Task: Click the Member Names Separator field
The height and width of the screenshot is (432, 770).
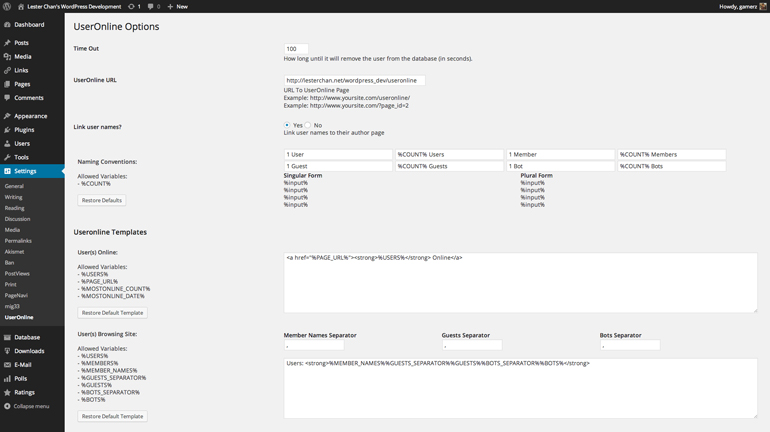Action: pos(314,346)
